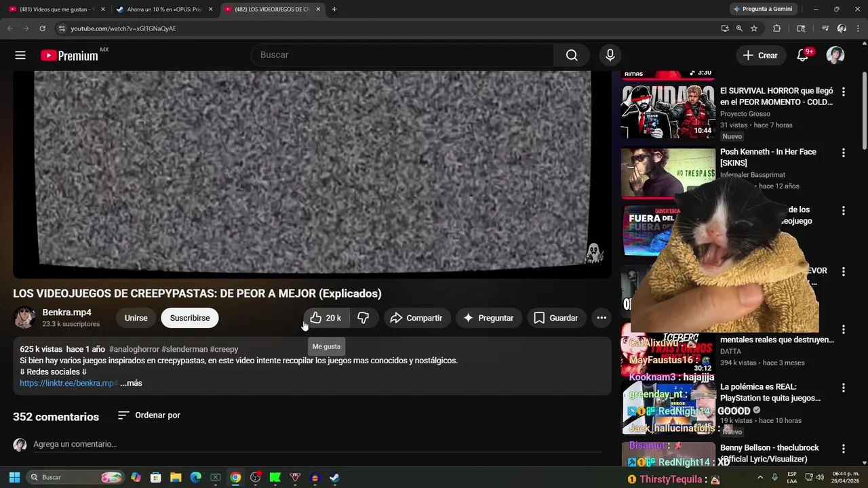Click the Proyecto Grosso channel name

pyautogui.click(x=745, y=114)
